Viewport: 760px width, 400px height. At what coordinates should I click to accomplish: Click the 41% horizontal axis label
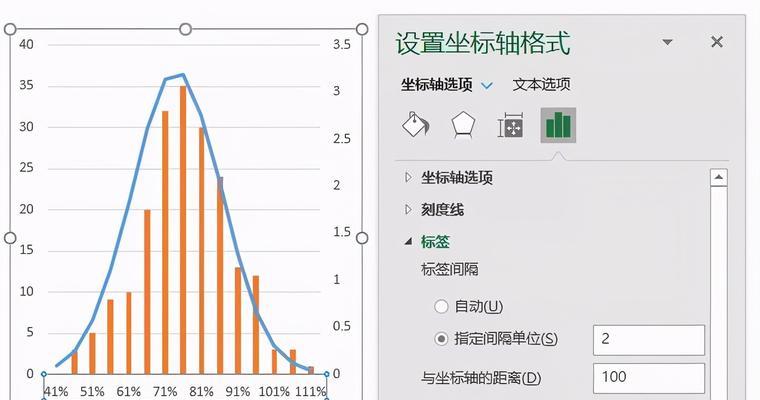pos(56,391)
